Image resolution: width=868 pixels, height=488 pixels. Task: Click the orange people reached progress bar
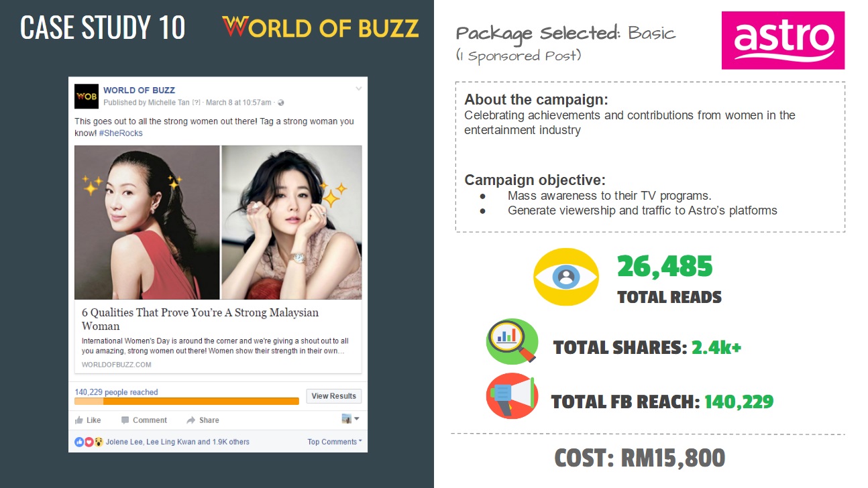pos(186,402)
